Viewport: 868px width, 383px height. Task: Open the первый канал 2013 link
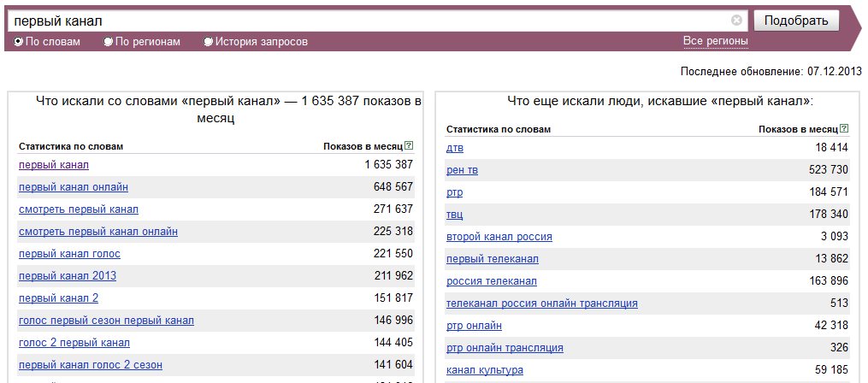click(68, 275)
